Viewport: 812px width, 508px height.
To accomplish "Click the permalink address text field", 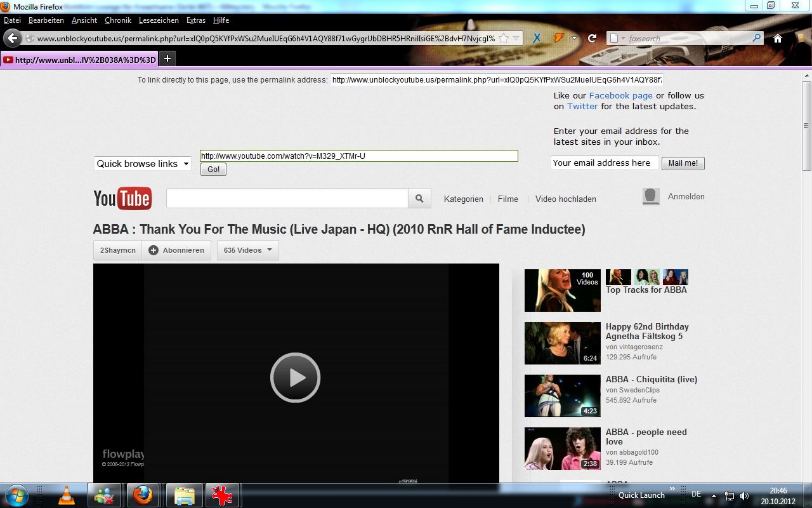I will click(x=496, y=80).
